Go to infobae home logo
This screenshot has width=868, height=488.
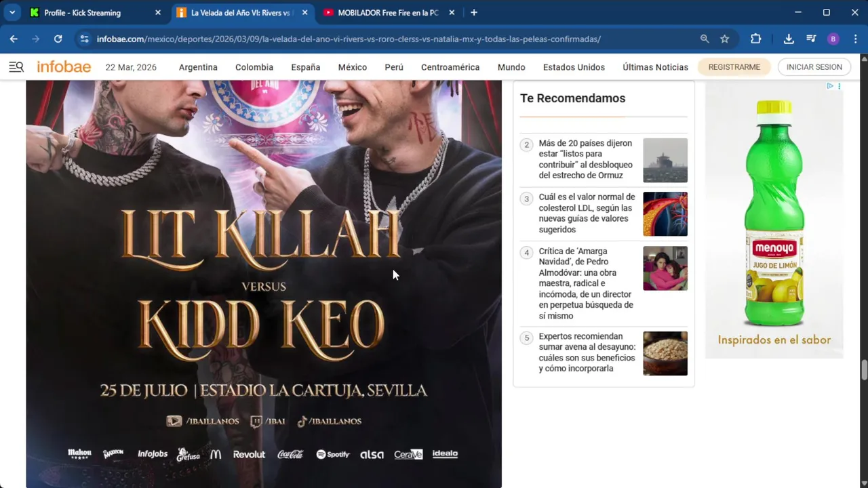pos(64,66)
